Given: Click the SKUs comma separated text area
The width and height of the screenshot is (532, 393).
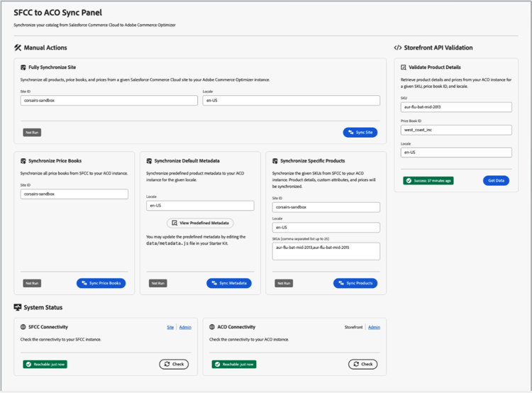Looking at the screenshot, I should click(326, 251).
